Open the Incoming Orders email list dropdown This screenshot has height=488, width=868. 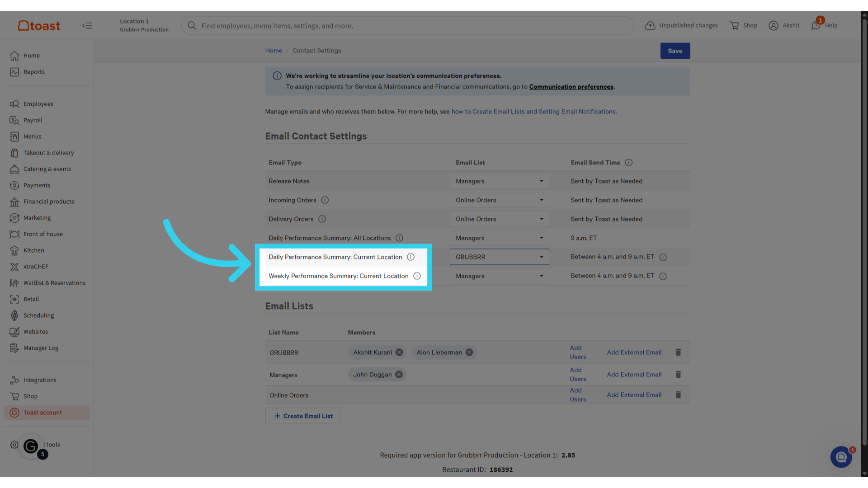pos(499,200)
